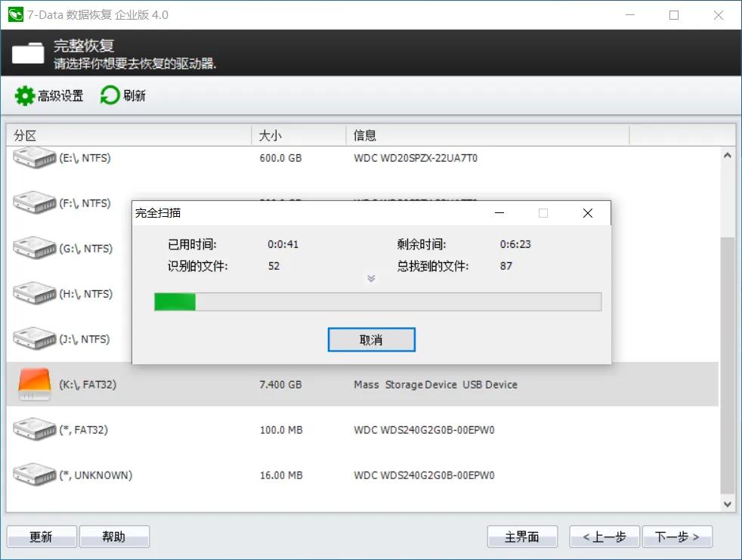Click the 更新 update button
The width and height of the screenshot is (742, 560).
[x=42, y=536]
